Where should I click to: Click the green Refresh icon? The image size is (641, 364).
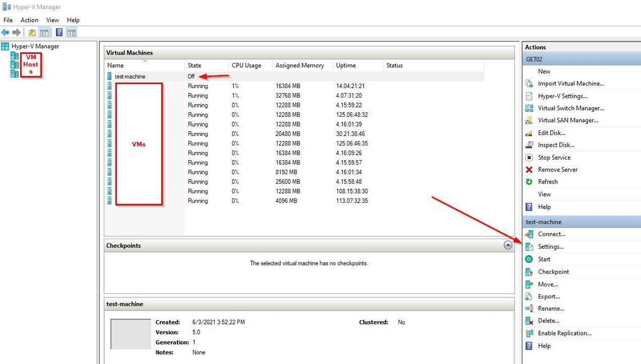click(x=529, y=182)
